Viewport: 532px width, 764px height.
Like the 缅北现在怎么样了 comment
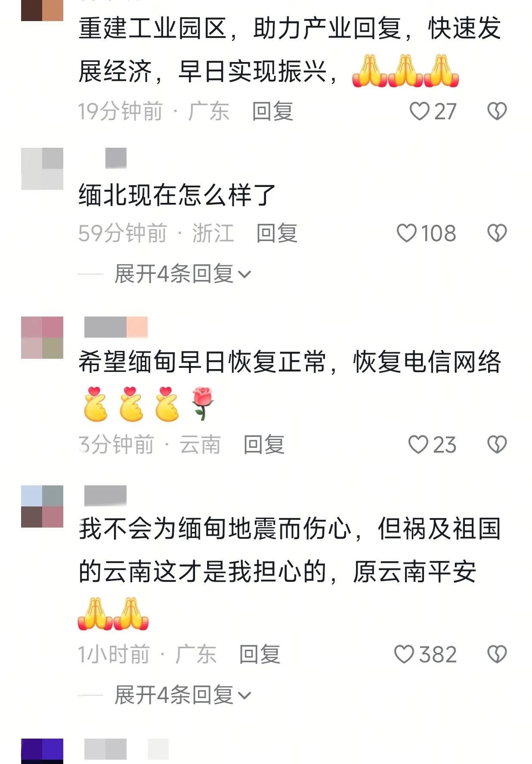(x=406, y=233)
